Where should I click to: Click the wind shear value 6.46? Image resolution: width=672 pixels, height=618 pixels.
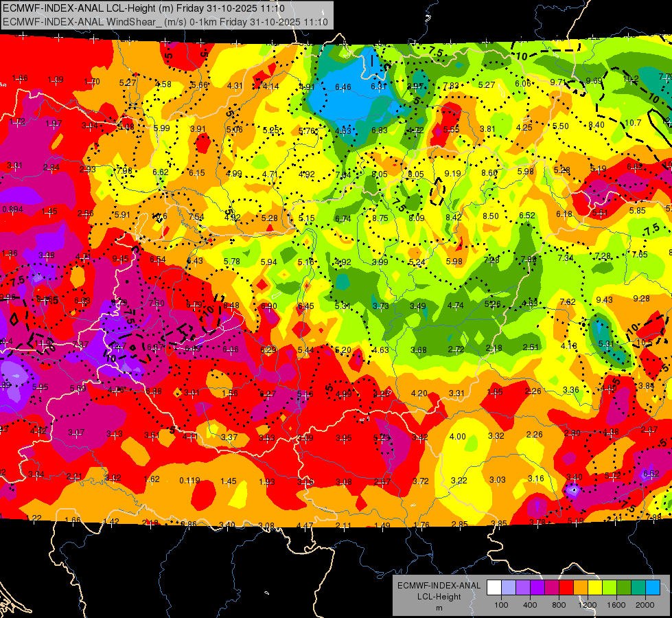[343, 87]
